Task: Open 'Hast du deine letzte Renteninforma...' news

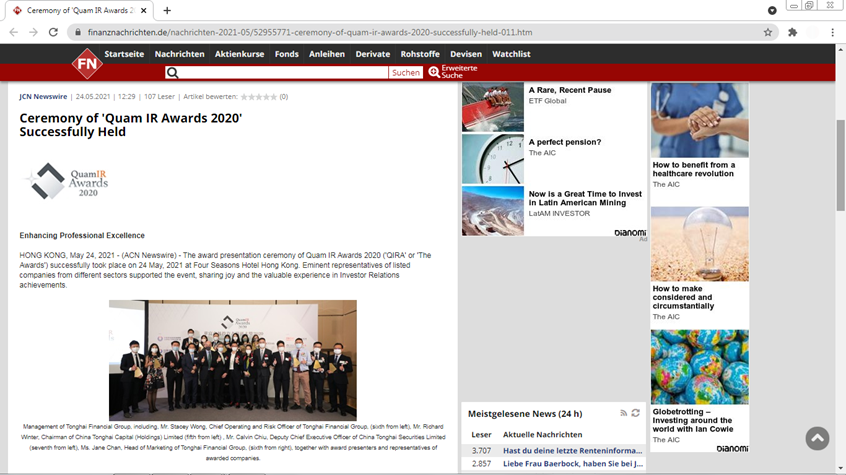Action: 572,450
